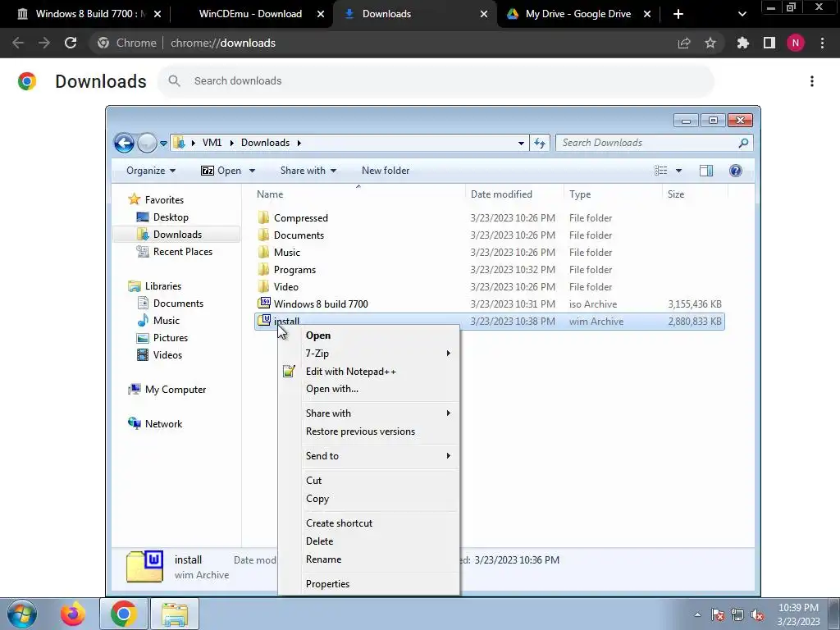Open Network in the navigation pane
Image resolution: width=840 pixels, height=630 pixels.
tap(163, 424)
